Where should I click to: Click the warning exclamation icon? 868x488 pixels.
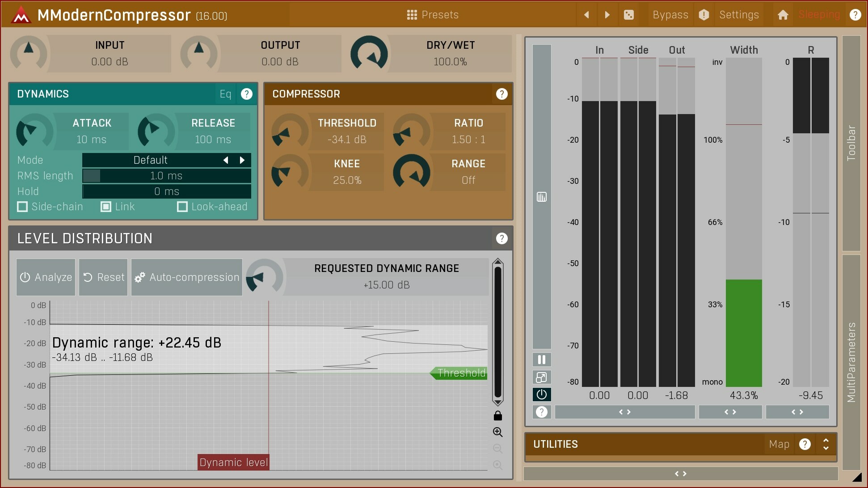tap(704, 14)
